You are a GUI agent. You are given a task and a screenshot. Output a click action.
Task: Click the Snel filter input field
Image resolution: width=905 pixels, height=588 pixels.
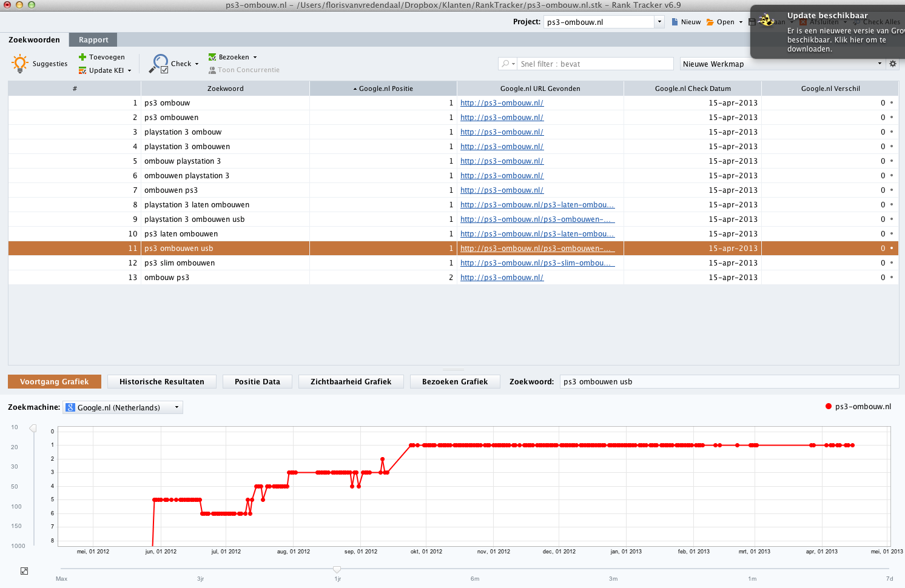pos(596,64)
